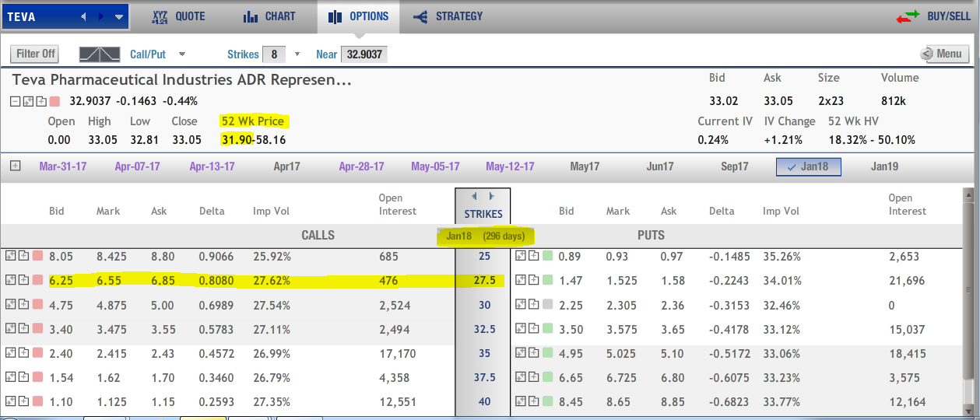Select the Apr-28-17 expiration link
Image resolution: width=980 pixels, height=420 pixels.
[361, 166]
